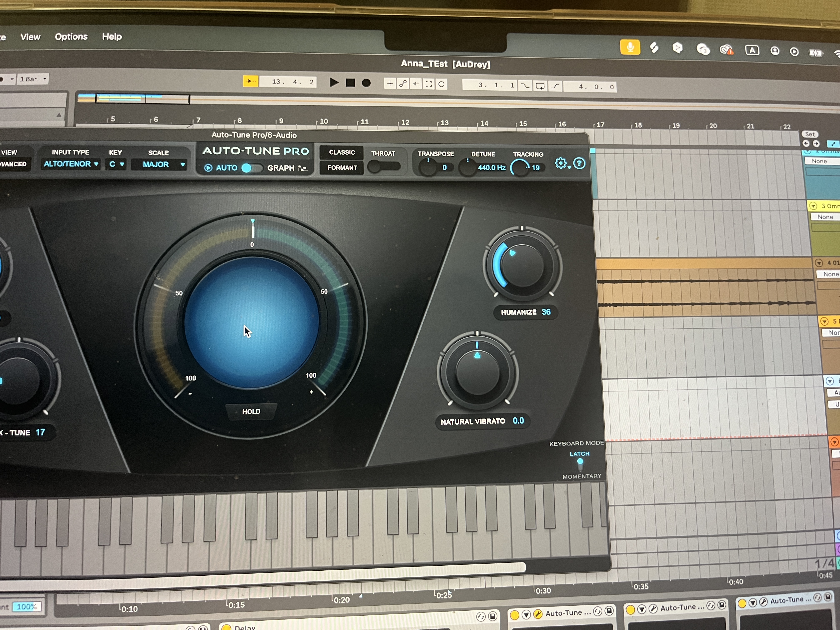Click the CLASSIC mode button
The width and height of the screenshot is (840, 630).
click(x=342, y=152)
